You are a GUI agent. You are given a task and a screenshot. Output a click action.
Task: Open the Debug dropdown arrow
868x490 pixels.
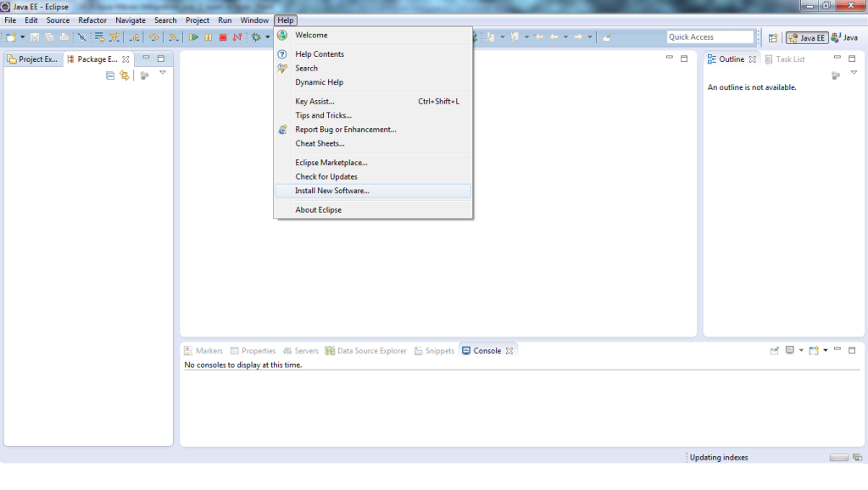pyautogui.click(x=267, y=37)
